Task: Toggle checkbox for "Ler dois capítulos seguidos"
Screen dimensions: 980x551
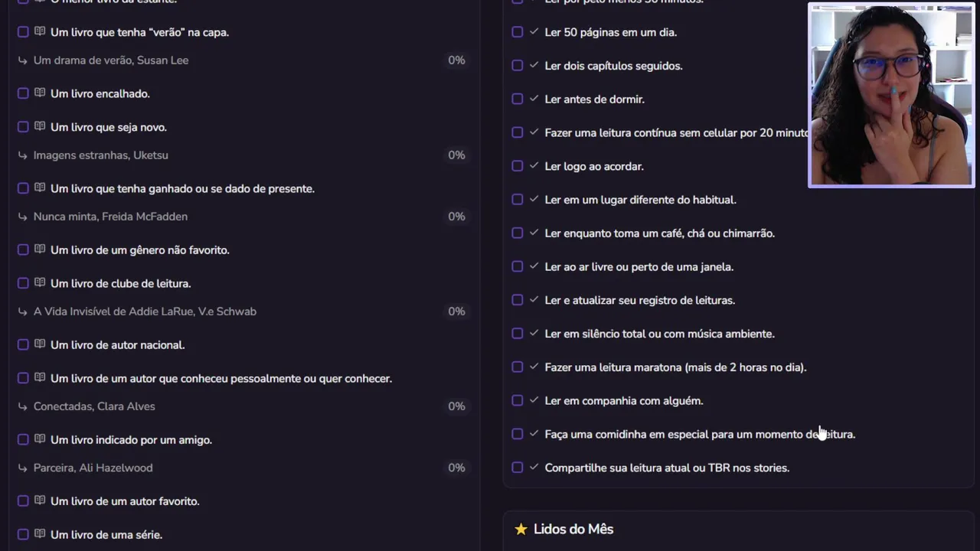Action: pos(518,66)
